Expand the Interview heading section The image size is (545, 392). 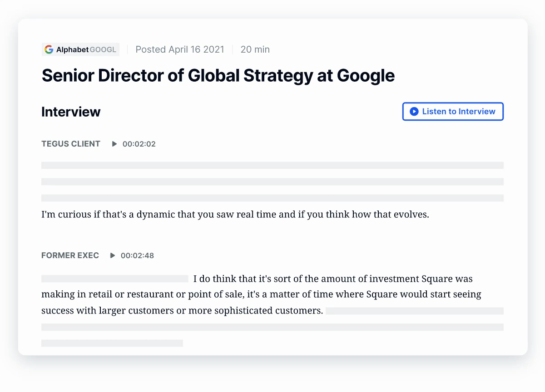tap(71, 112)
